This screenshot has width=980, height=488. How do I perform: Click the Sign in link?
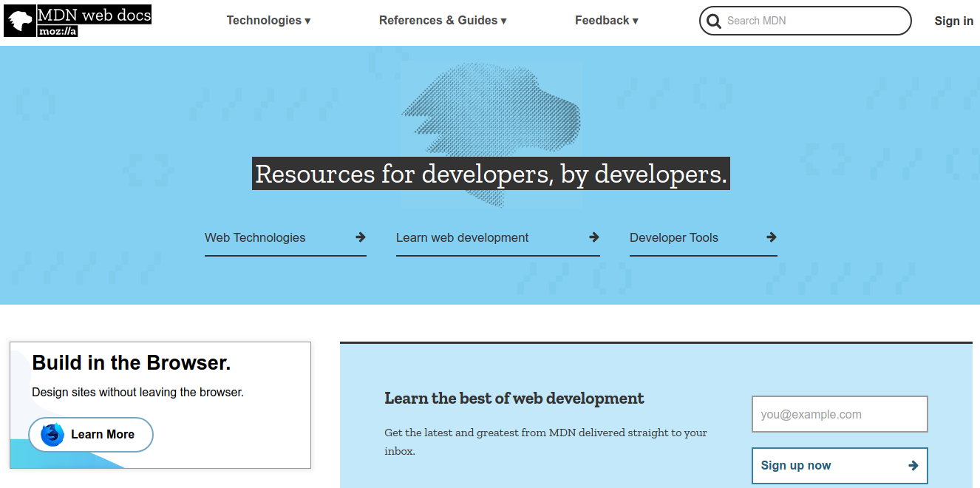953,21
